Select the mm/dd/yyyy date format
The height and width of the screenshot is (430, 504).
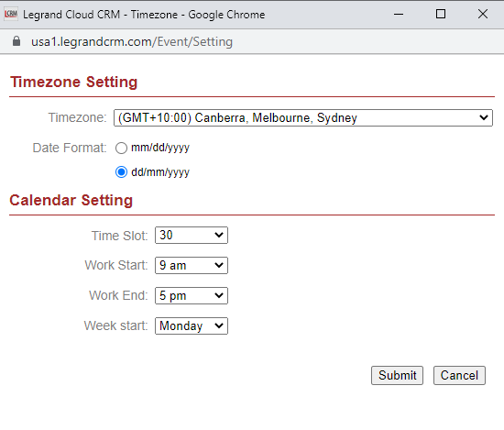coord(121,149)
